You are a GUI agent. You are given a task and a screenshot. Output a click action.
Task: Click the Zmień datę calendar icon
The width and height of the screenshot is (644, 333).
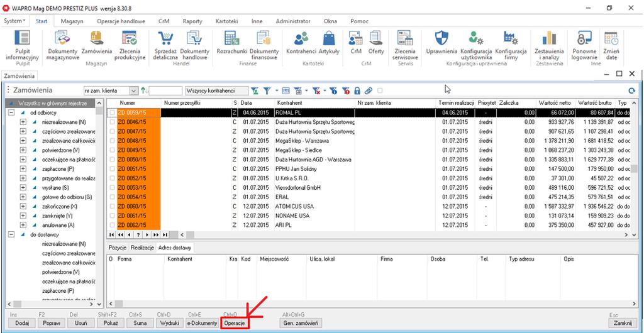[611, 45]
